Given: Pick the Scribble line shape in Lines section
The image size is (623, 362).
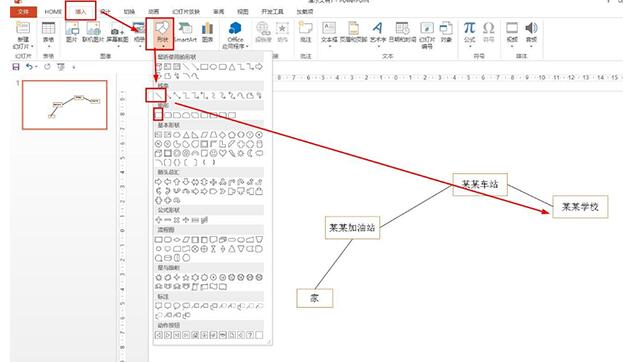Looking at the screenshot, I should pyautogui.click(x=259, y=95).
